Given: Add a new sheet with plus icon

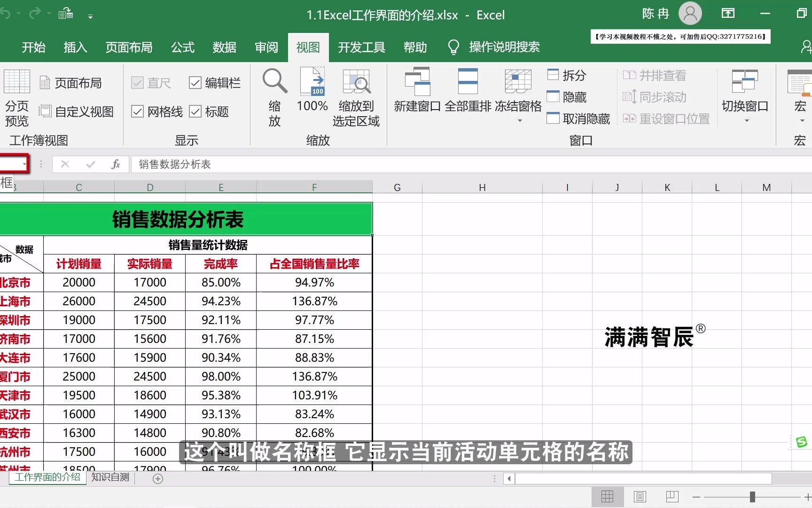Looking at the screenshot, I should (x=158, y=479).
